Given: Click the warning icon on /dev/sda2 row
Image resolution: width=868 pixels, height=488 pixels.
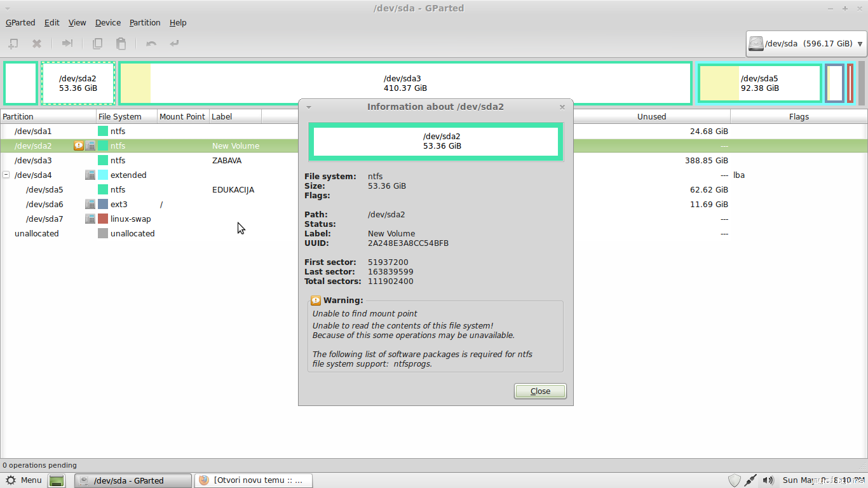Looking at the screenshot, I should [x=79, y=146].
